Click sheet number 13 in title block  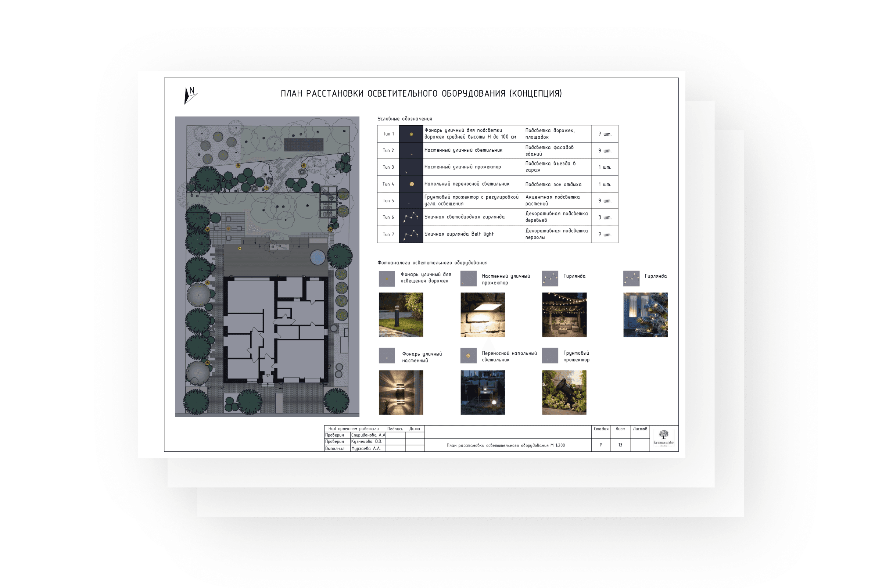coord(620,445)
